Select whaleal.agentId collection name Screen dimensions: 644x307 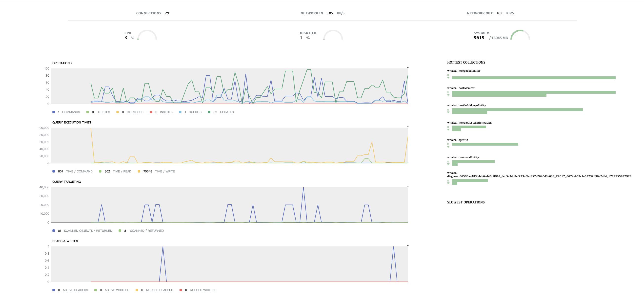(x=458, y=140)
